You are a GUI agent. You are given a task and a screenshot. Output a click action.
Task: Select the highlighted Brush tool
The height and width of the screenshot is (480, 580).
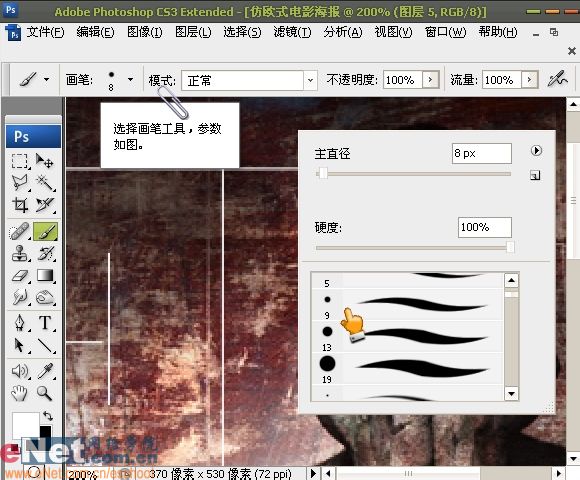45,232
